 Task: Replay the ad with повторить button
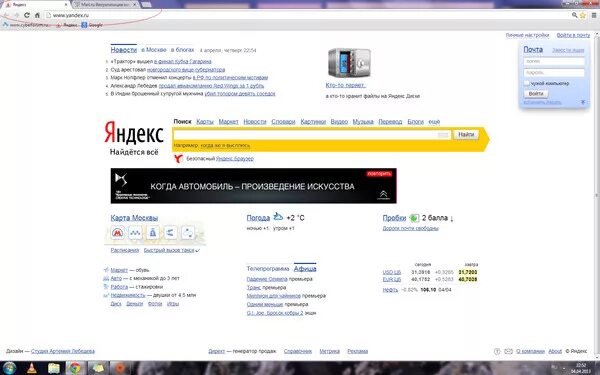point(379,174)
